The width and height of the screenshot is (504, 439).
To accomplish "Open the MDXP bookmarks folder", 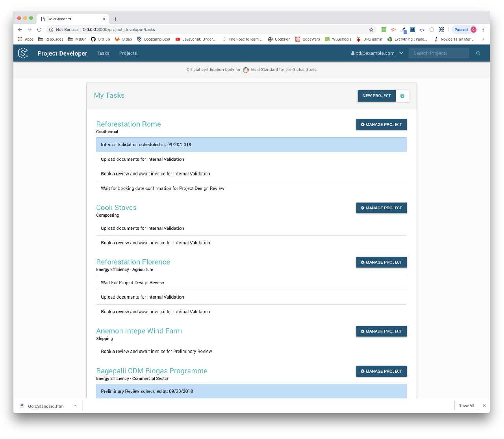I will [x=77, y=39].
